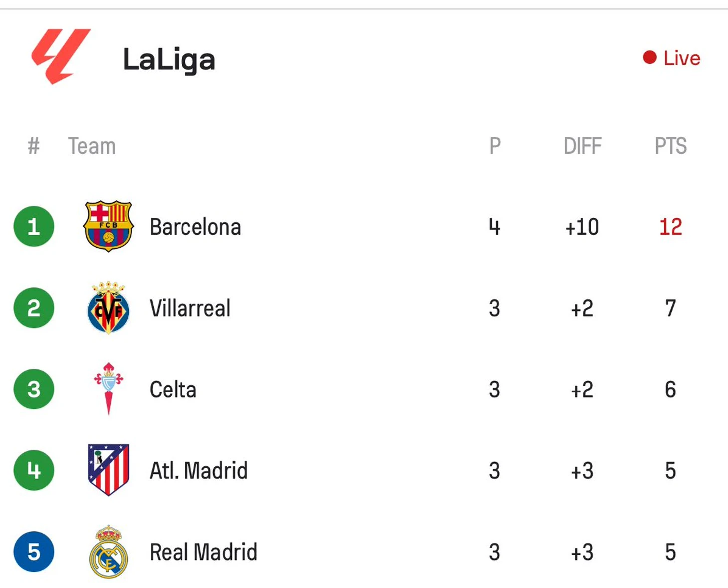Click the green position 3 badge
Image resolution: width=728 pixels, height=588 pixels.
click(x=34, y=389)
